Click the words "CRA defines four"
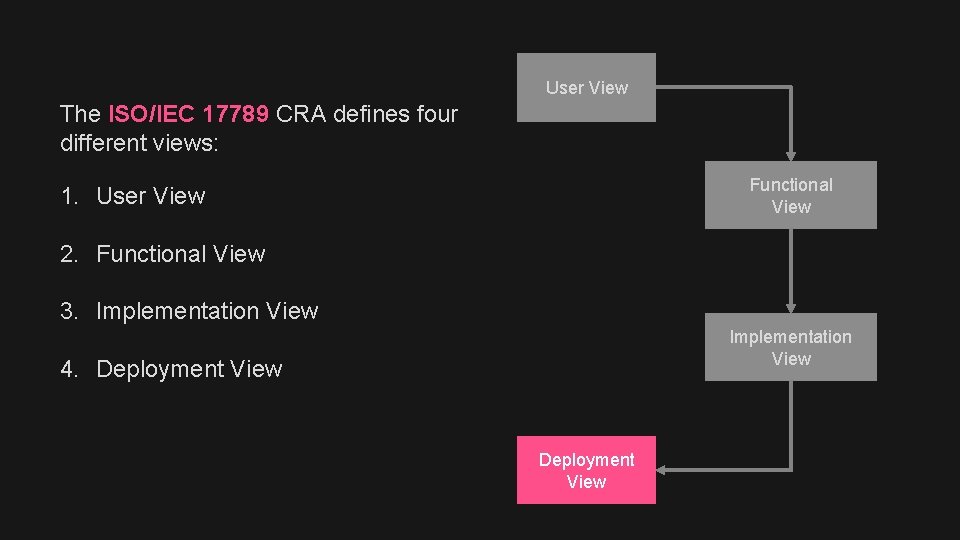 pyautogui.click(x=366, y=114)
